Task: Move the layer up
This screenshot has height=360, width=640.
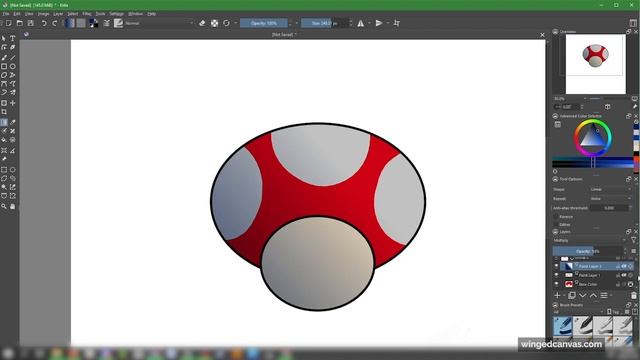Action: (593, 295)
